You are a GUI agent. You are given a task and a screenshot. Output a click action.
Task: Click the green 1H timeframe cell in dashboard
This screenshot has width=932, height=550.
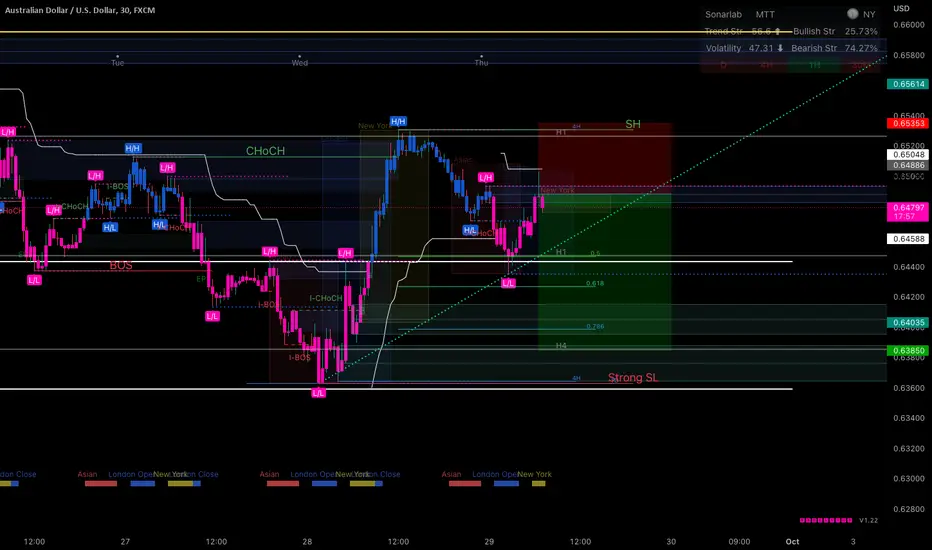(814, 65)
